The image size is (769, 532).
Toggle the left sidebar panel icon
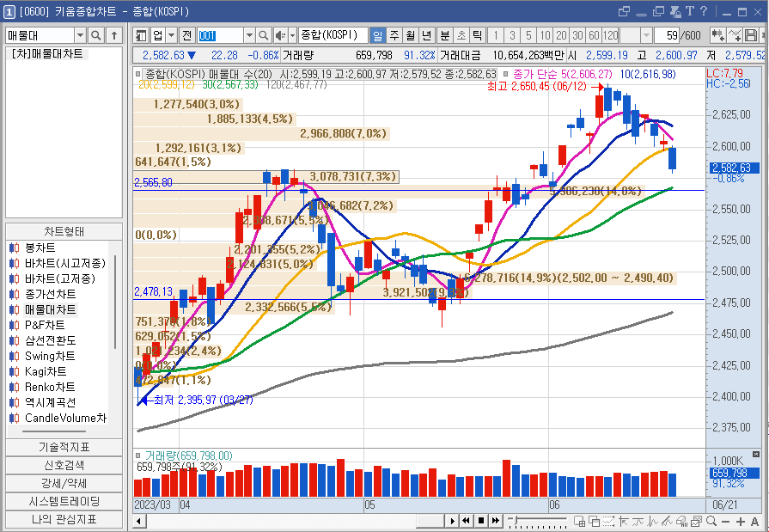pyautogui.click(x=141, y=35)
